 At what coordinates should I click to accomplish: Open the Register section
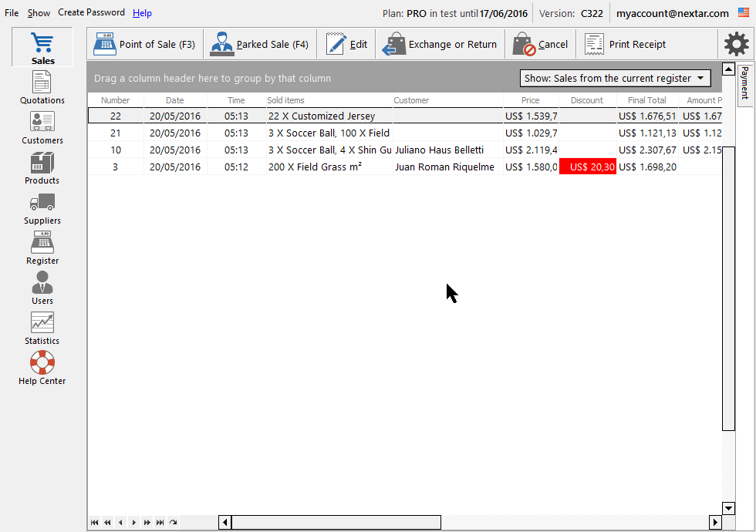pyautogui.click(x=42, y=247)
